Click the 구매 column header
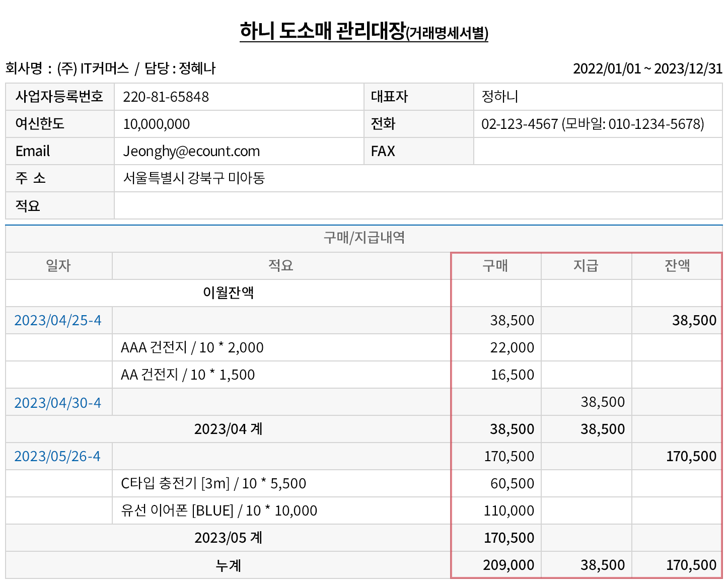 pos(495,265)
